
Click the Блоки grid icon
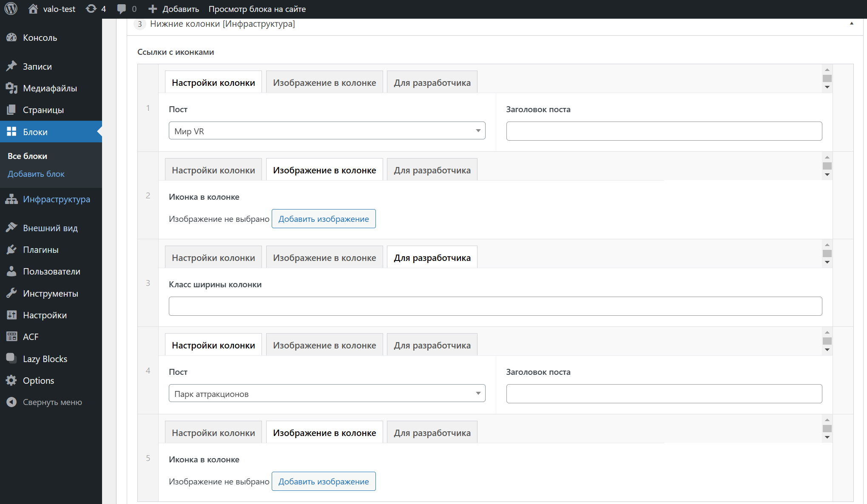pyautogui.click(x=11, y=132)
